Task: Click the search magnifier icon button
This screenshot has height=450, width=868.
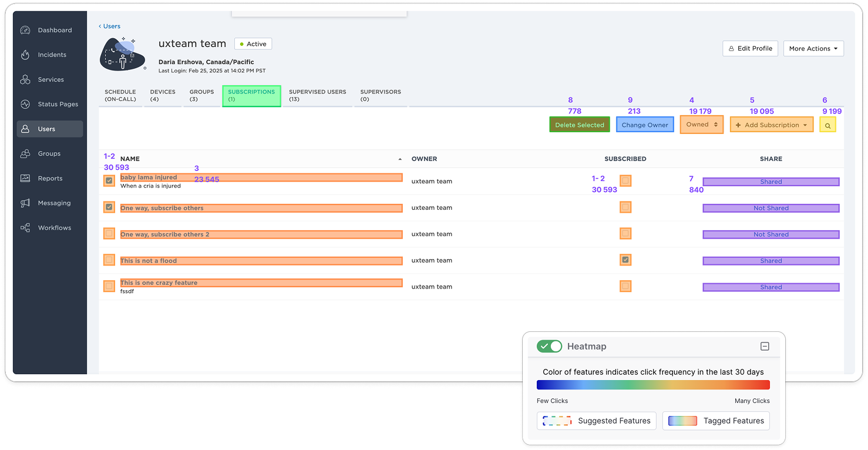Action: coord(827,125)
